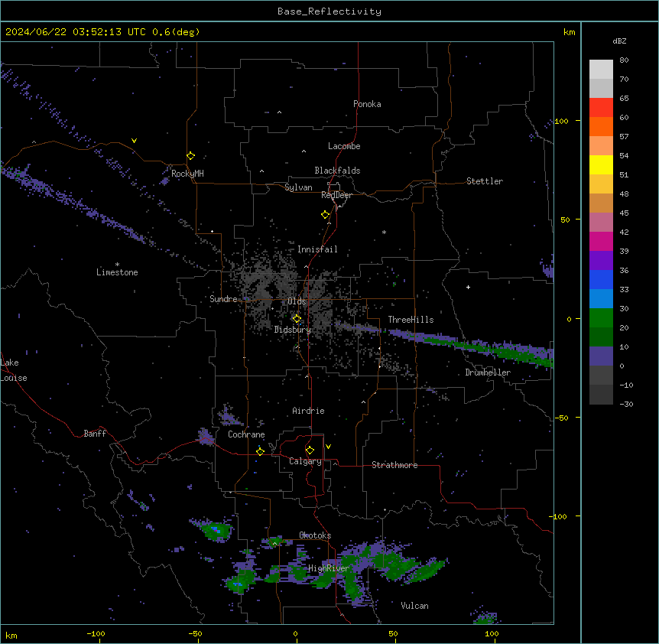Image resolution: width=659 pixels, height=644 pixels.
Task: Click the white plus marker east of ThreeHills
Action: [468, 287]
